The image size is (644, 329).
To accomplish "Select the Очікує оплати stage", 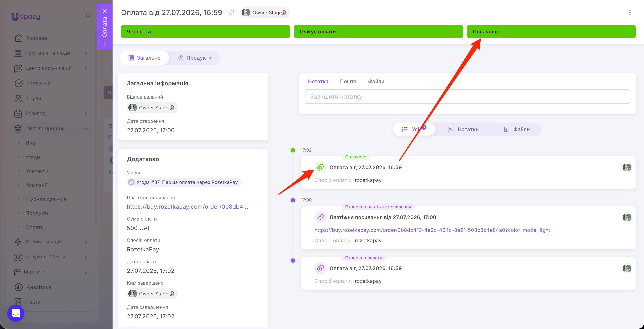I will [378, 32].
